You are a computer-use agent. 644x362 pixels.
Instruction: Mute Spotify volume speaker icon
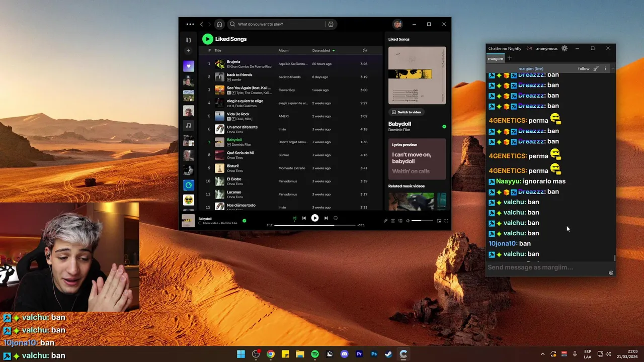408,221
